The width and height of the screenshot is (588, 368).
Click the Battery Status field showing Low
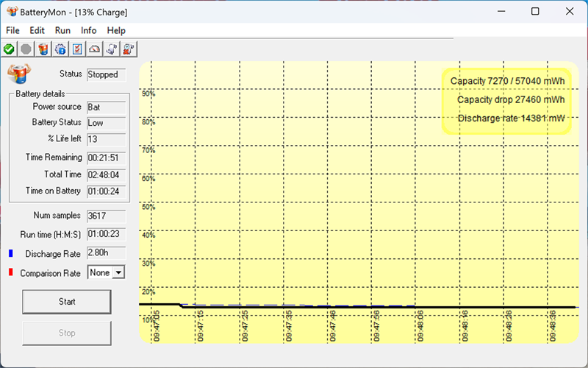pos(107,123)
